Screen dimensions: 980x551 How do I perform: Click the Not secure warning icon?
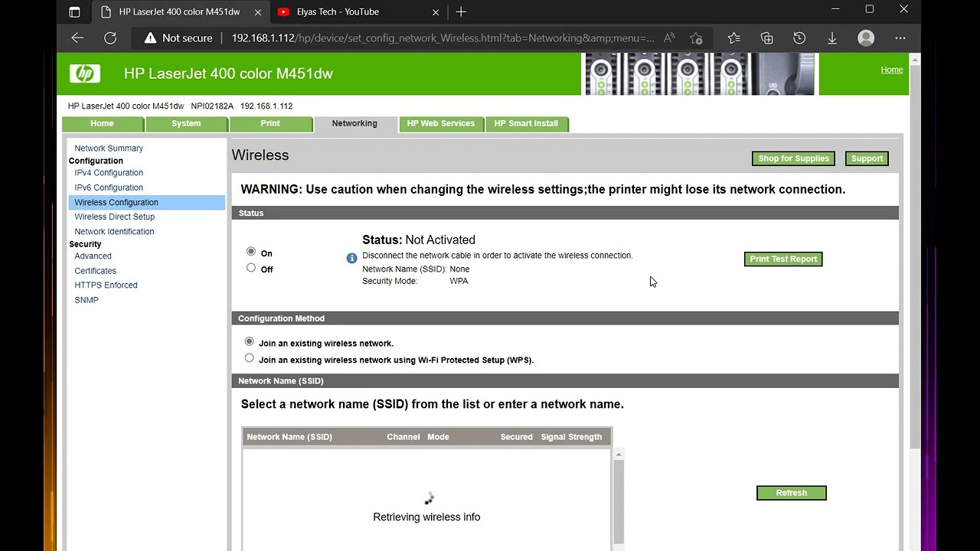click(150, 37)
